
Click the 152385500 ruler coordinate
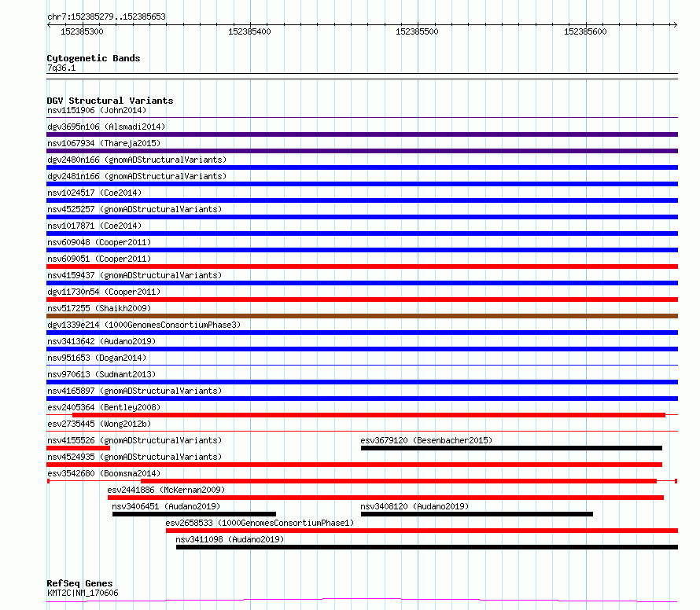(x=418, y=31)
